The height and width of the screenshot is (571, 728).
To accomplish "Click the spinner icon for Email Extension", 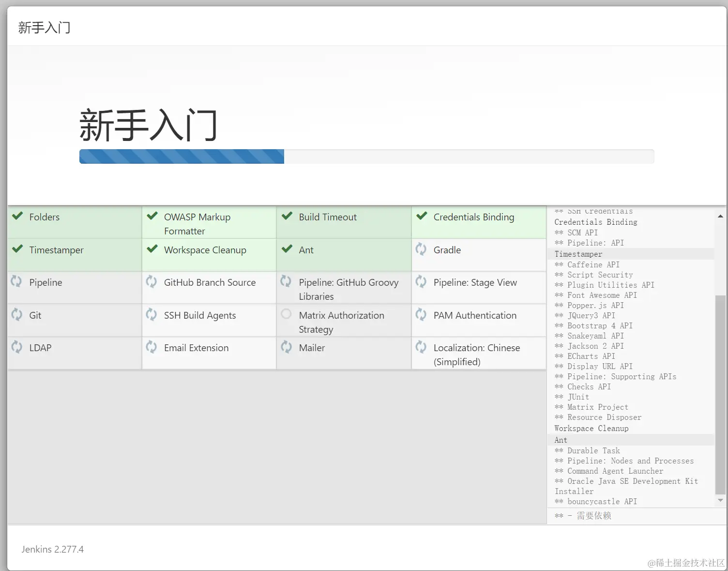I will tap(152, 347).
